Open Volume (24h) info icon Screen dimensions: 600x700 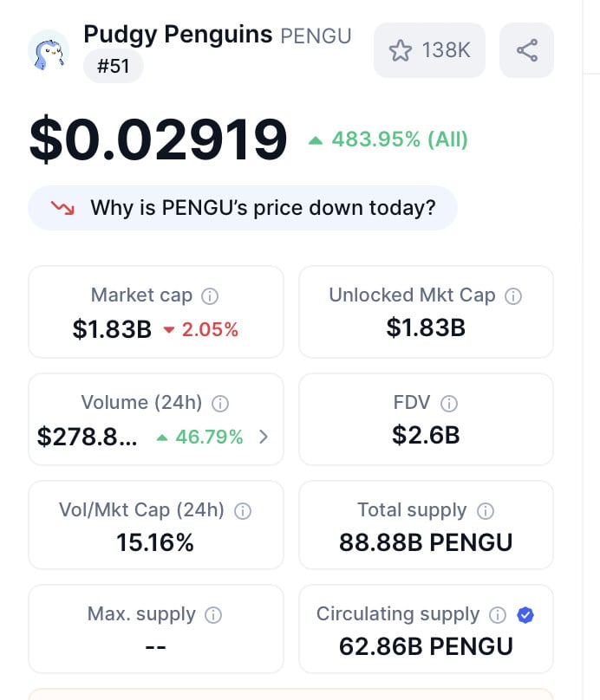point(220,404)
